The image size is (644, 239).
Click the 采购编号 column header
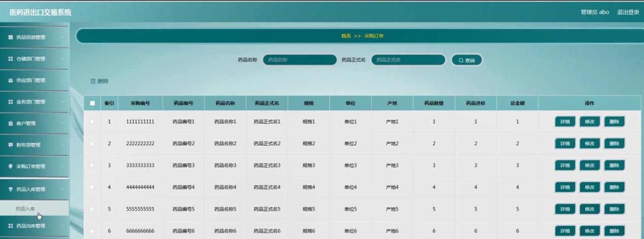click(x=140, y=104)
